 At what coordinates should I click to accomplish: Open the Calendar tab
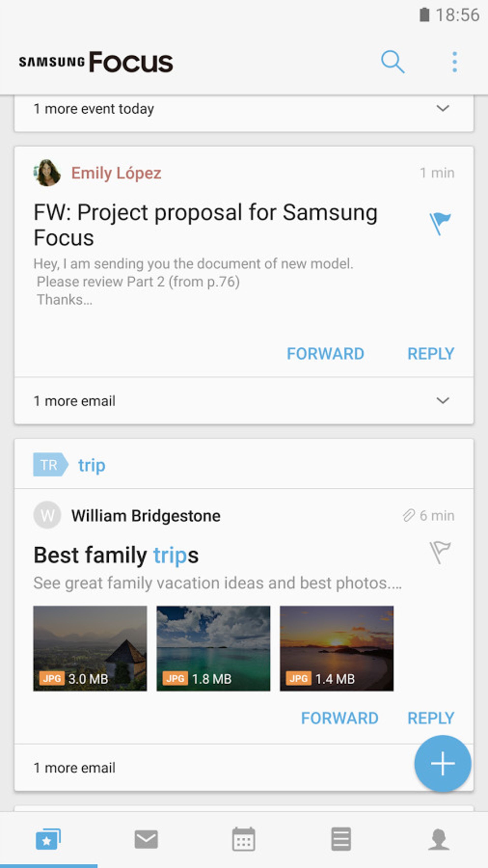click(x=243, y=839)
